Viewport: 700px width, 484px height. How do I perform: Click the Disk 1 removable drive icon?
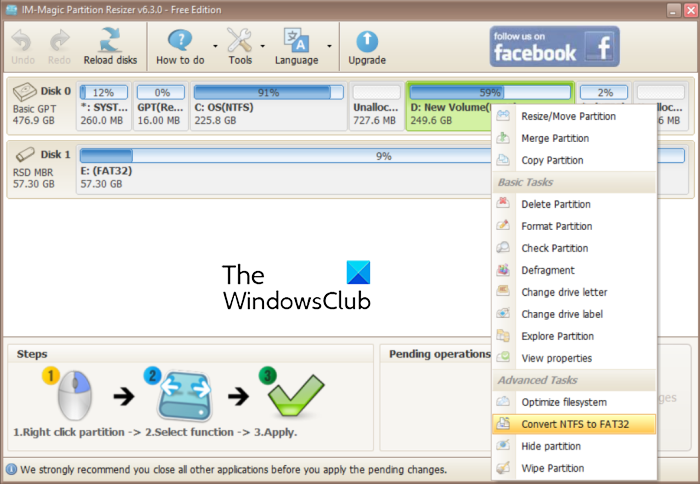(25, 154)
